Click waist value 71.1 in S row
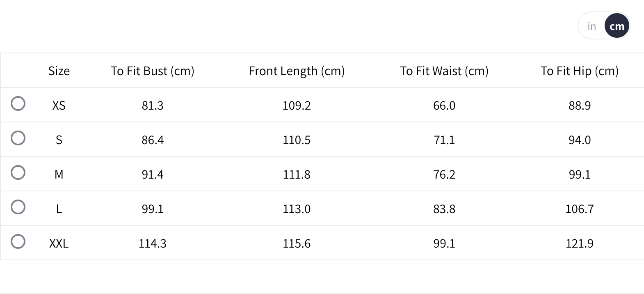This screenshot has height=294, width=644. [444, 140]
